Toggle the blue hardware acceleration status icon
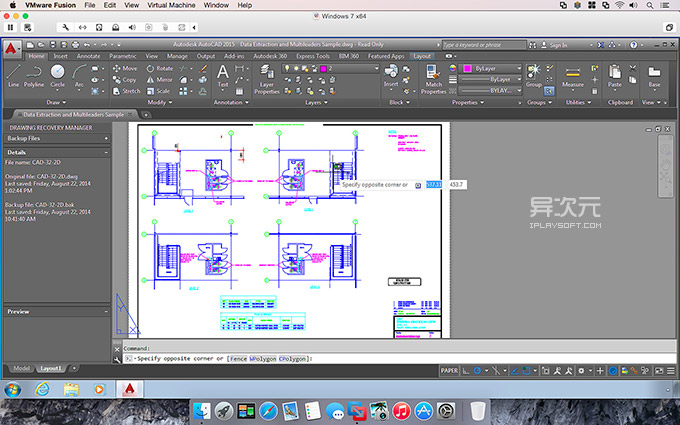680x425 pixels. click(x=613, y=371)
